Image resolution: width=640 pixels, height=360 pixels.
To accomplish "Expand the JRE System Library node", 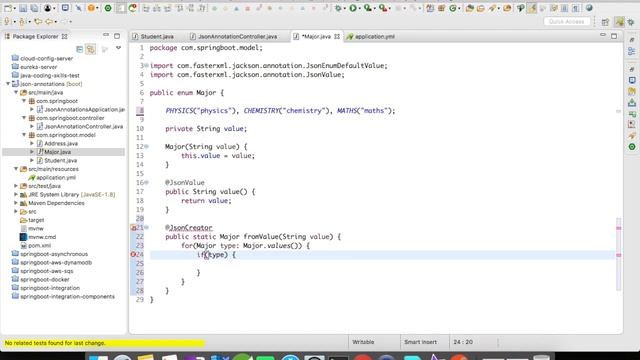I will tap(16, 194).
